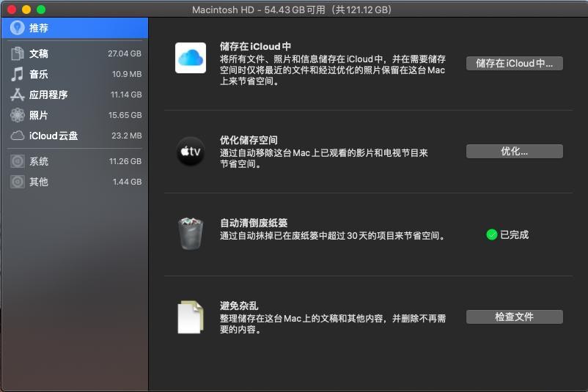The width and height of the screenshot is (588, 392).
Task: Click the 23.2 MB iCloud size
Action: [x=126, y=136]
